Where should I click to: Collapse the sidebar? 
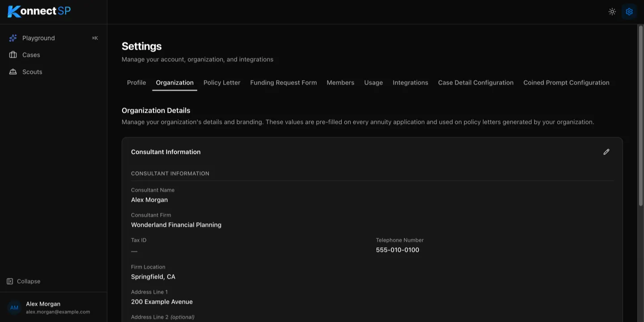coord(24,281)
